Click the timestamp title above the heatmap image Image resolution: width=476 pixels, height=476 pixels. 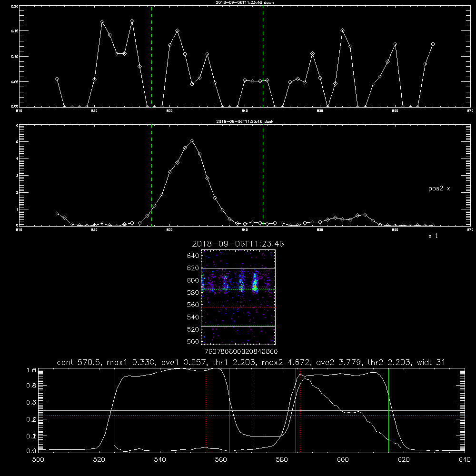pos(238,244)
